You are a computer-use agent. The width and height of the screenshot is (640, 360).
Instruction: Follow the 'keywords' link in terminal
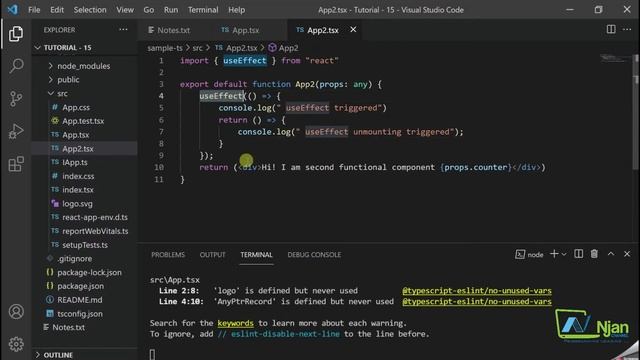point(235,323)
